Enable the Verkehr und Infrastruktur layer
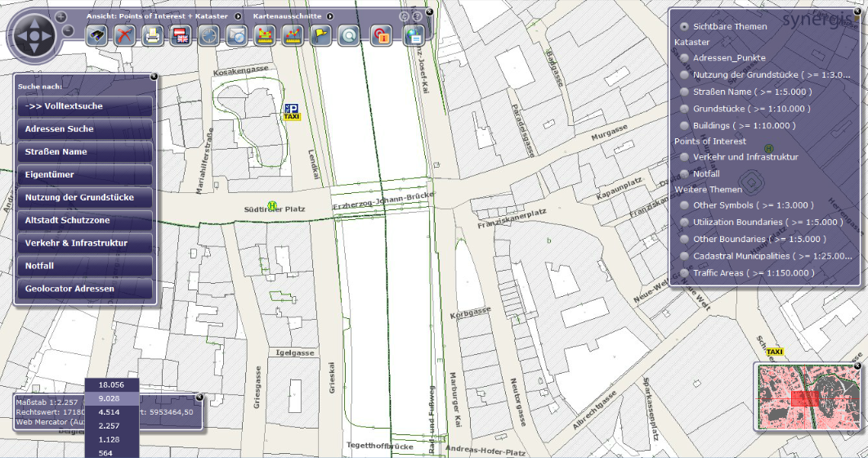The height and width of the screenshot is (458, 868). pos(684,157)
